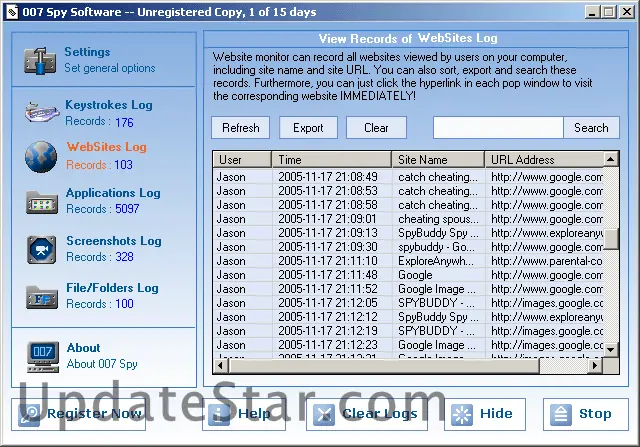This screenshot has width=640, height=447.
Task: Sort by URL Address column header
Action: [544, 160]
